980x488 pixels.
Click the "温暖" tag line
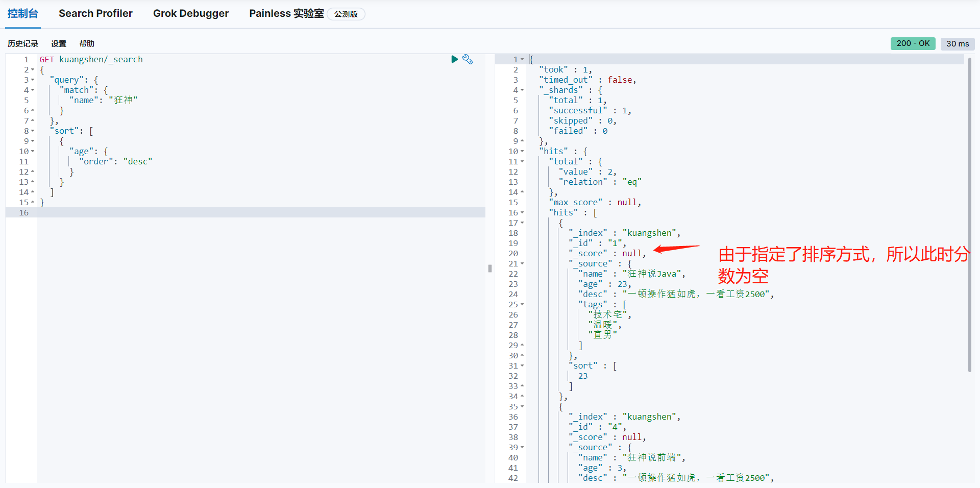pos(604,325)
